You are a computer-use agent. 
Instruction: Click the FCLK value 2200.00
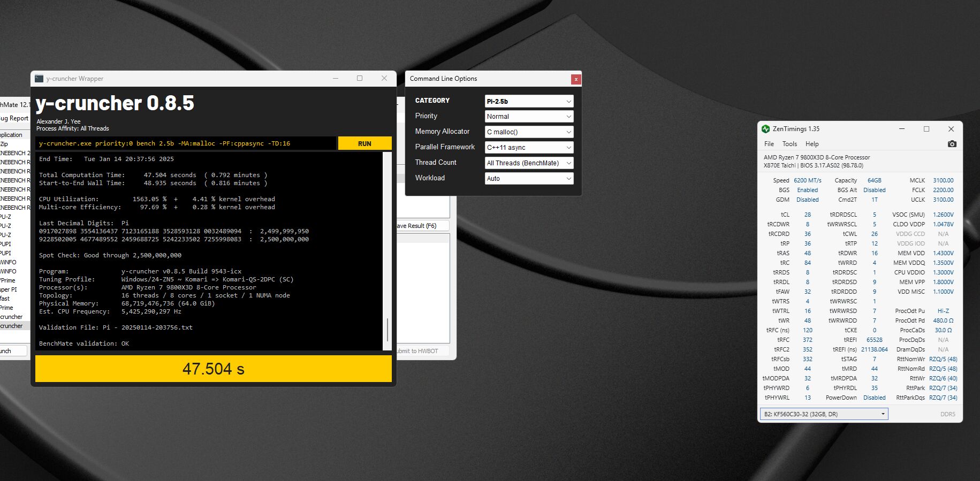point(943,190)
